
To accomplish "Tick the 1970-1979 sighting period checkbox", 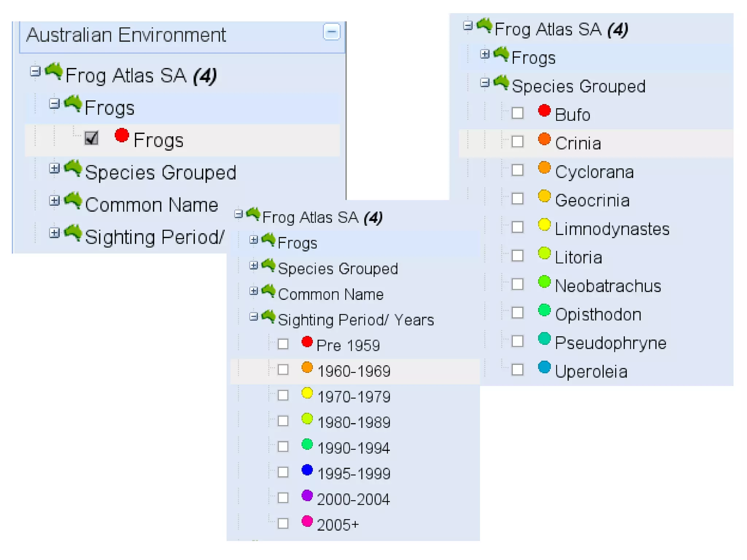I will point(283,395).
